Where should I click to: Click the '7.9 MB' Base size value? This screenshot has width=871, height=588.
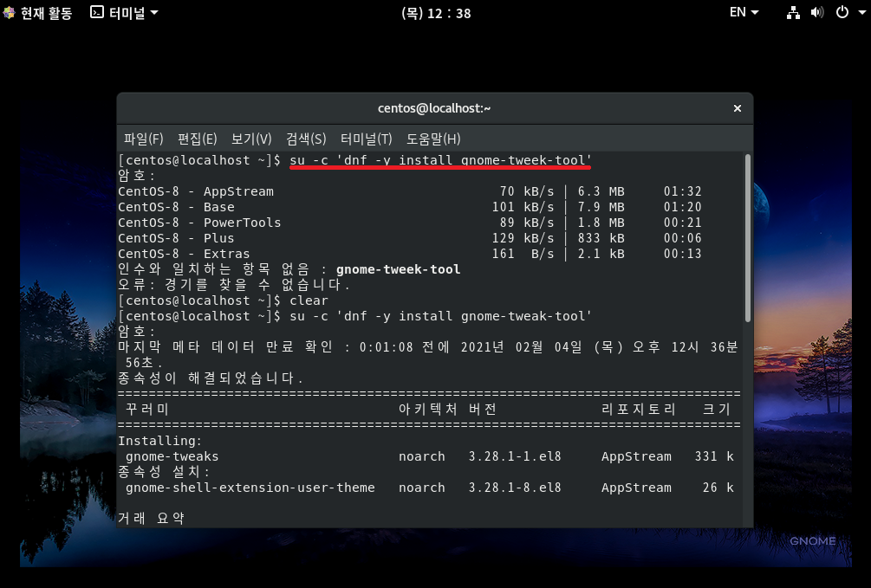coord(601,207)
